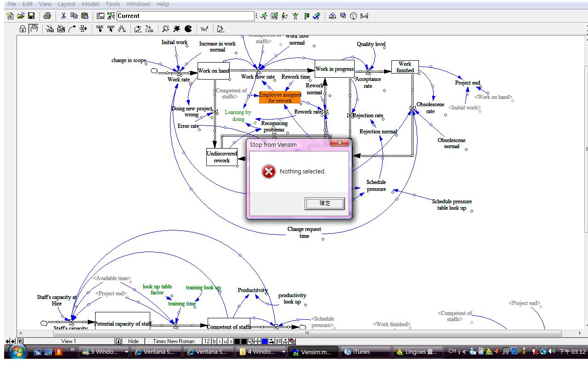Open the Tools menu
Viewport: 588px width, 368px height.
113,4
